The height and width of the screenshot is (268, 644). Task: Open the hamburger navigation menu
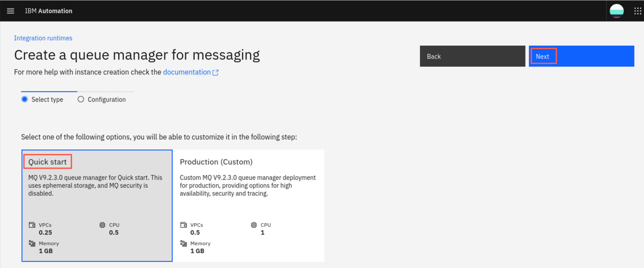pos(10,11)
